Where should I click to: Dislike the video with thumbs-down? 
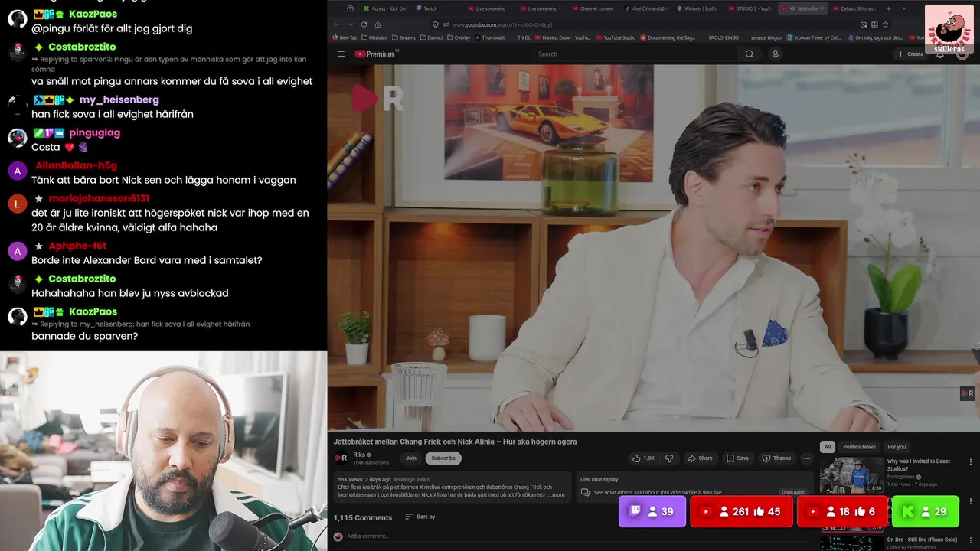click(669, 458)
